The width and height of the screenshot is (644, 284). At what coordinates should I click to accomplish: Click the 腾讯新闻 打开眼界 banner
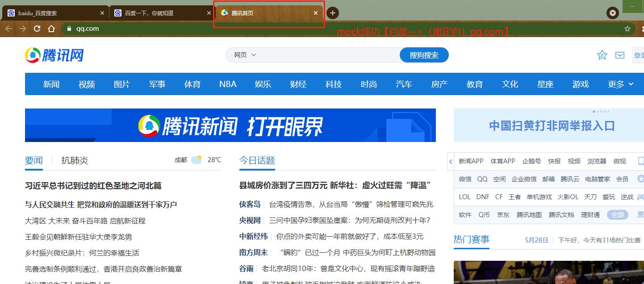coord(230,125)
